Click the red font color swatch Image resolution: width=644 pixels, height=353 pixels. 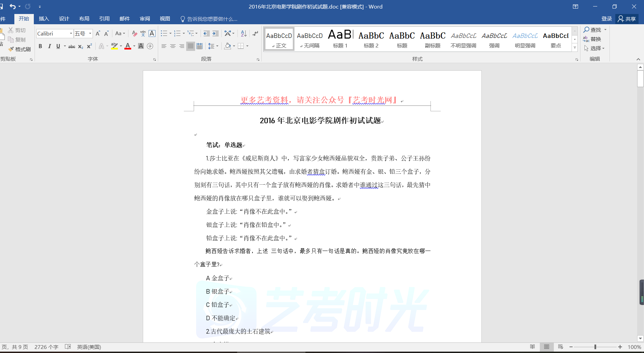tap(128, 46)
